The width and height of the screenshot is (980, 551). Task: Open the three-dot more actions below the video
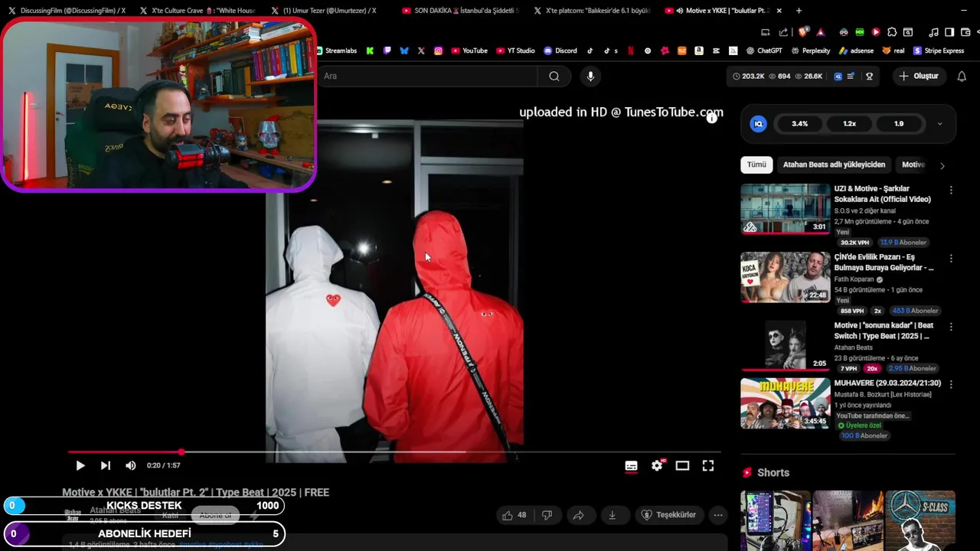tap(718, 515)
